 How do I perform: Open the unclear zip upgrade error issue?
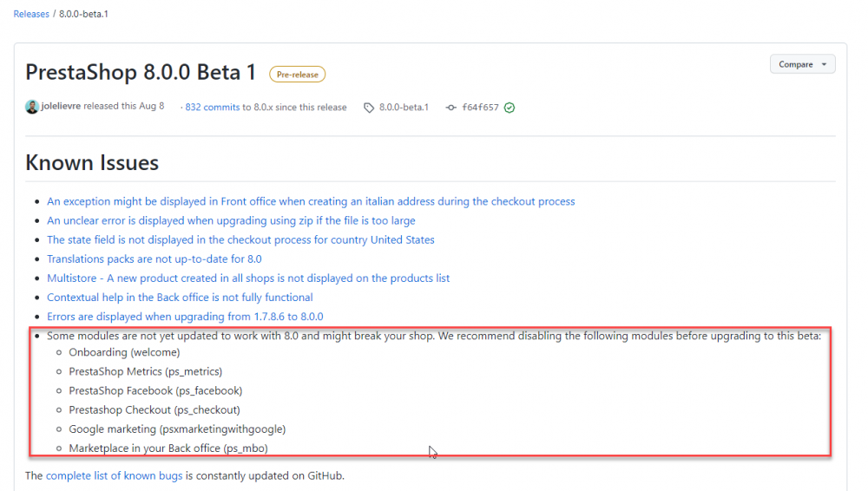(x=231, y=220)
